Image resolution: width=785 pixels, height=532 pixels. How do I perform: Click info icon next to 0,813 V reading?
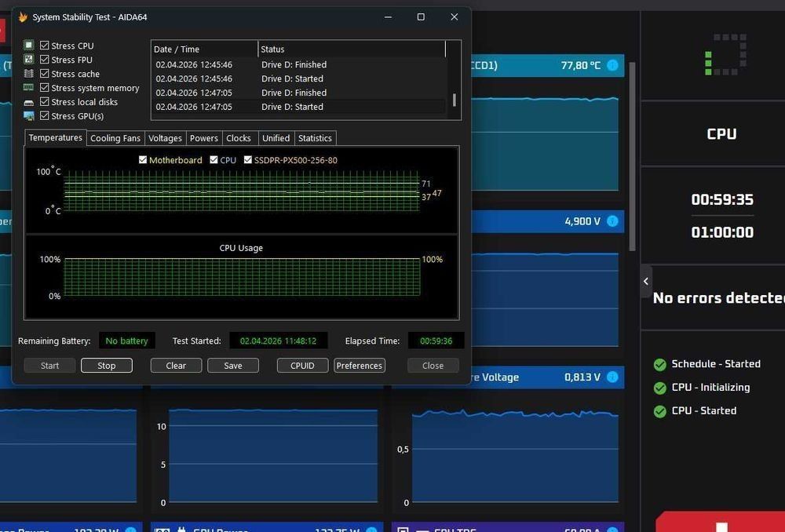pyautogui.click(x=612, y=377)
